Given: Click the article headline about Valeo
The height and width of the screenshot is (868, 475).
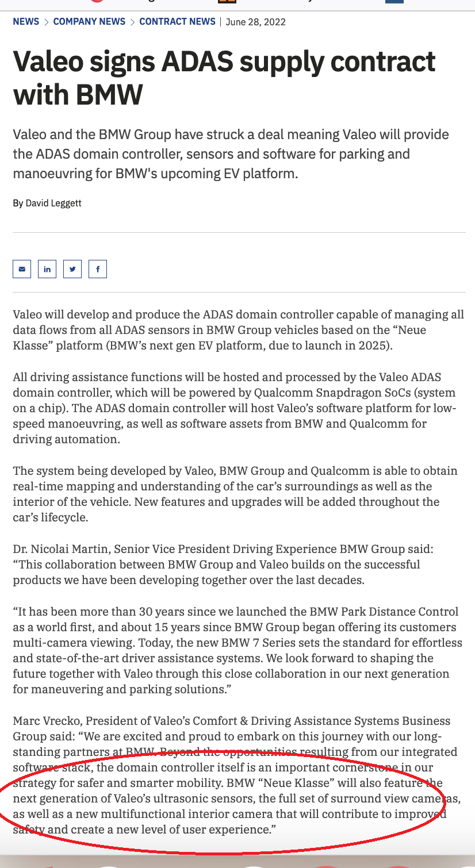Looking at the screenshot, I should pos(224,78).
